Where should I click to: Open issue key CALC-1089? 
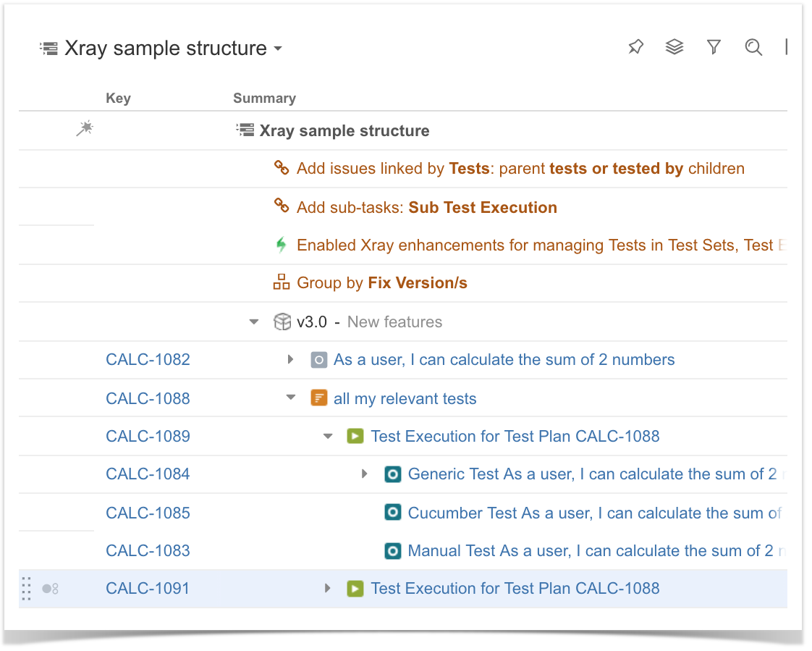point(148,436)
